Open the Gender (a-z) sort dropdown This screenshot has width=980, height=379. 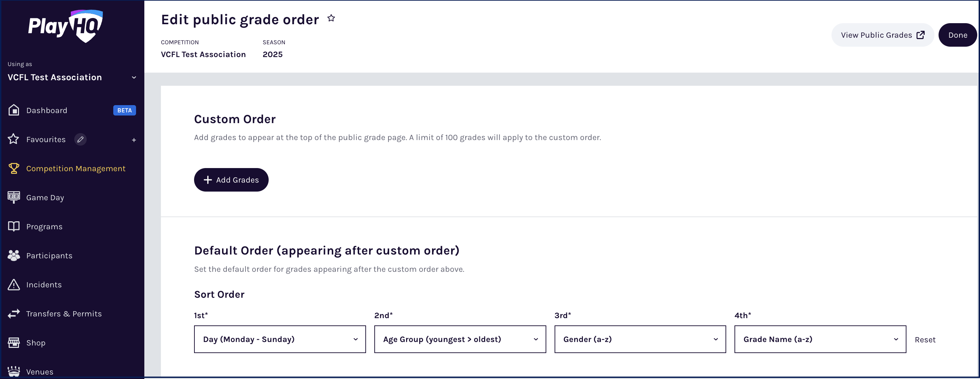[640, 339]
